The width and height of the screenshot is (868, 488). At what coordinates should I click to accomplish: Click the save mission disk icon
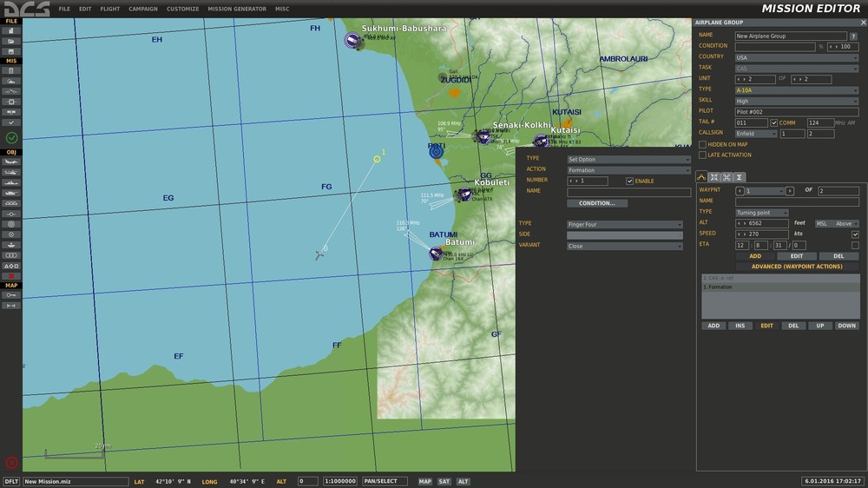tap(11, 51)
